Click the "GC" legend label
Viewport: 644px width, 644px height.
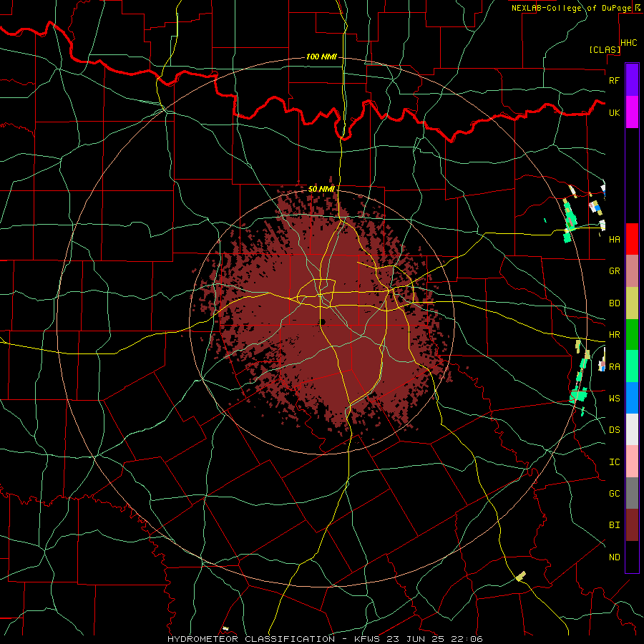pyautogui.click(x=614, y=494)
